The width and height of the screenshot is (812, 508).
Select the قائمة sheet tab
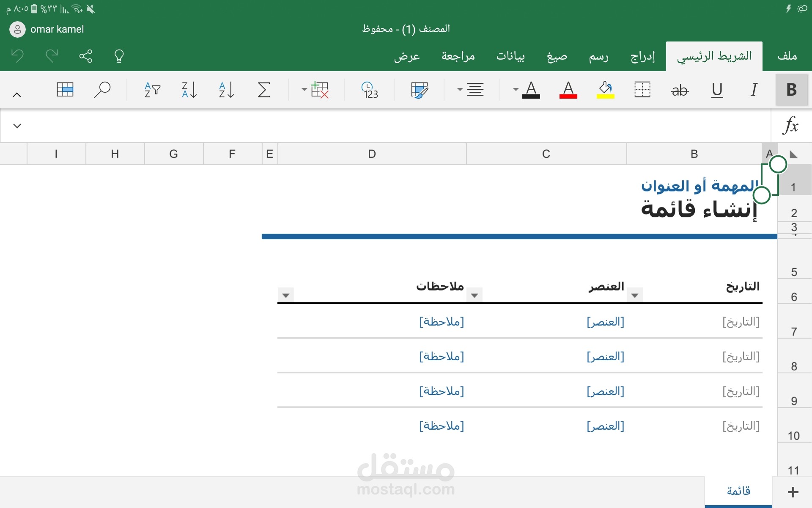click(x=738, y=491)
